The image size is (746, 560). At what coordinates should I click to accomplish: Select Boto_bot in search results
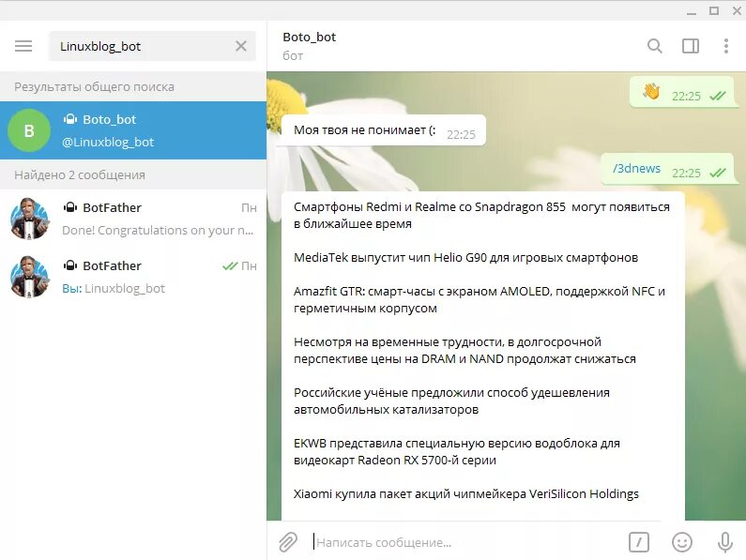[133, 130]
